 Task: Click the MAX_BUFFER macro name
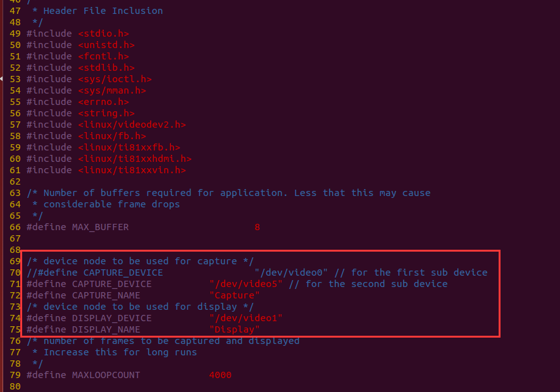(100, 227)
